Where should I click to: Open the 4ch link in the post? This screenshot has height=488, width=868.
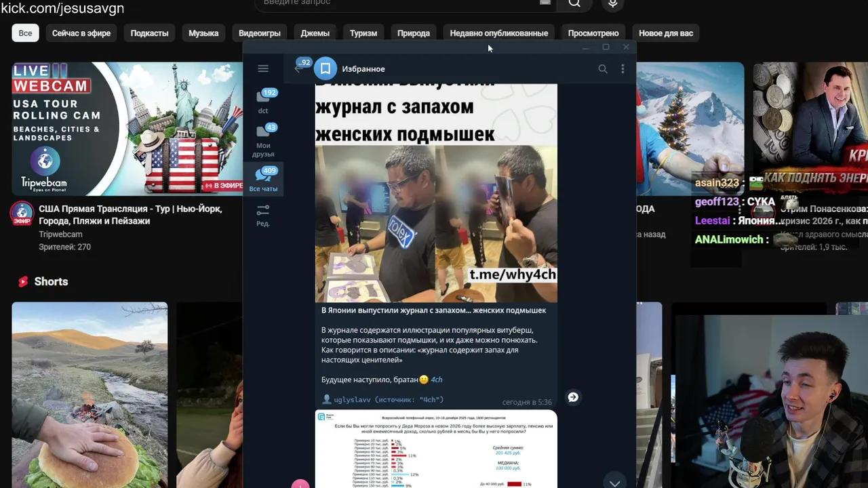[x=437, y=380]
